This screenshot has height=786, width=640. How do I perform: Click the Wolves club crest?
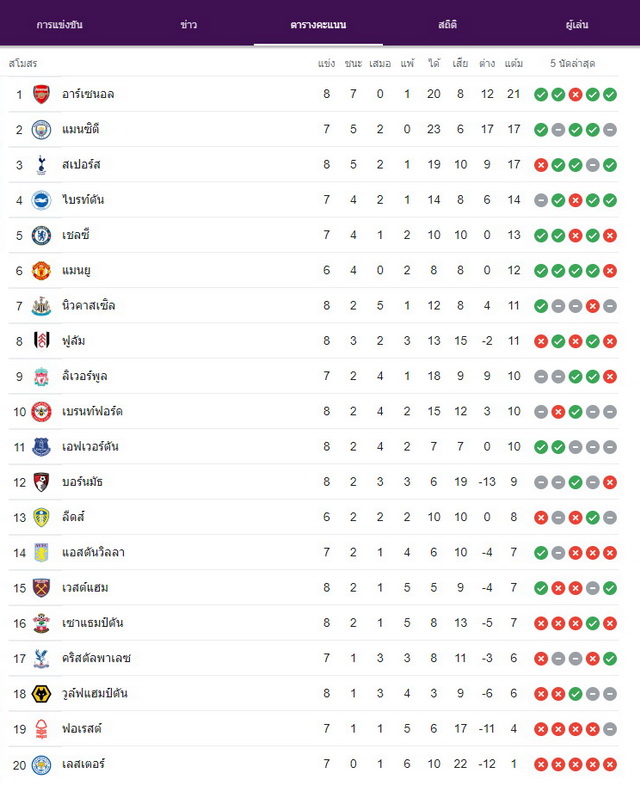point(41,694)
